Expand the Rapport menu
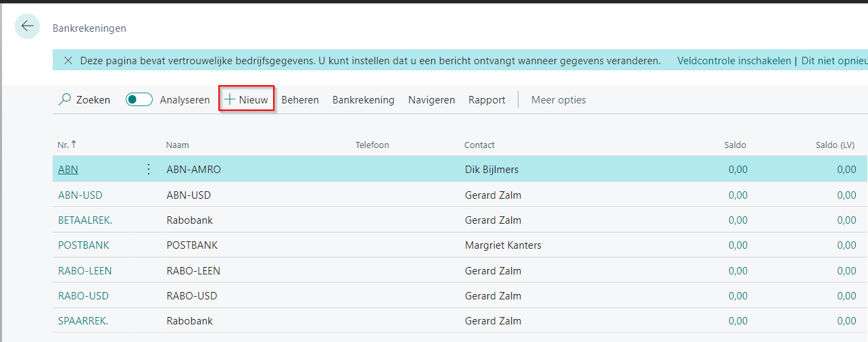Viewport: 868px width, 342px height. click(487, 100)
